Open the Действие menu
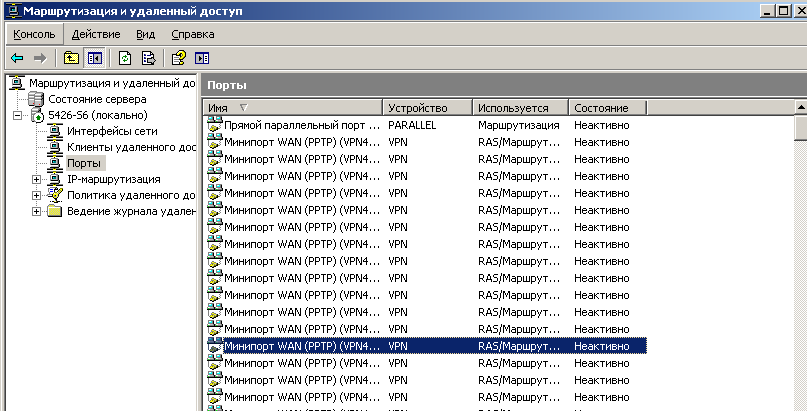The width and height of the screenshot is (807, 411). (x=96, y=34)
